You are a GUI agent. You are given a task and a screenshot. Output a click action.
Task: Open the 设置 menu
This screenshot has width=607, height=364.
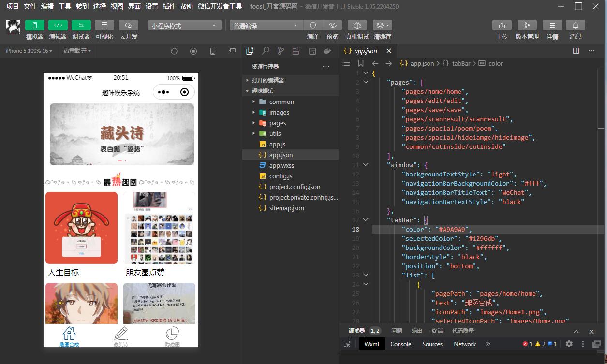pyautogui.click(x=152, y=6)
